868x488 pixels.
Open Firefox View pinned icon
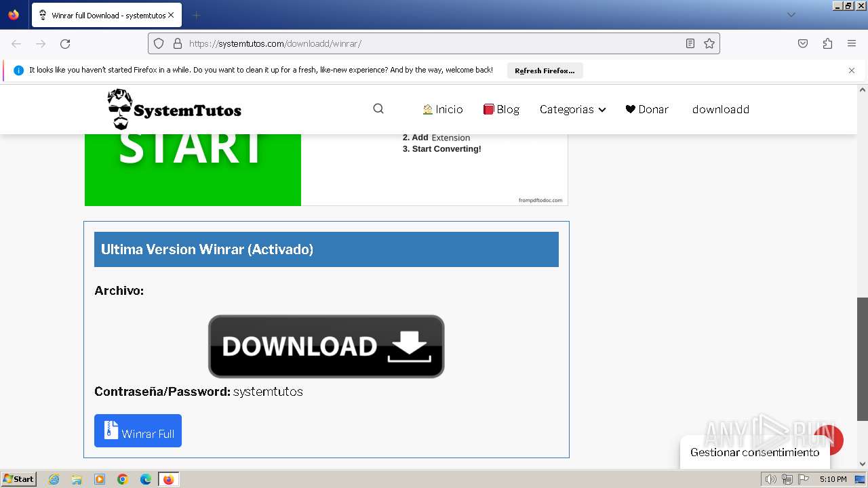coord(14,15)
